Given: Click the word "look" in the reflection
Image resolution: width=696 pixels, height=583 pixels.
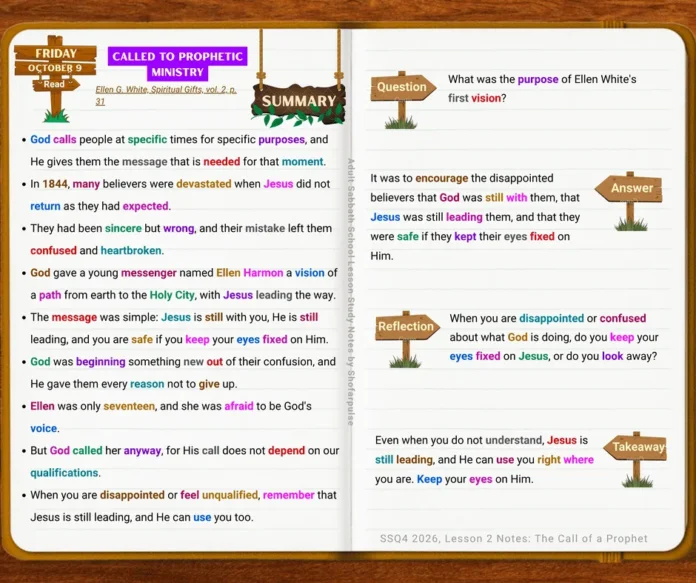Looking at the screenshot, I should point(613,356).
